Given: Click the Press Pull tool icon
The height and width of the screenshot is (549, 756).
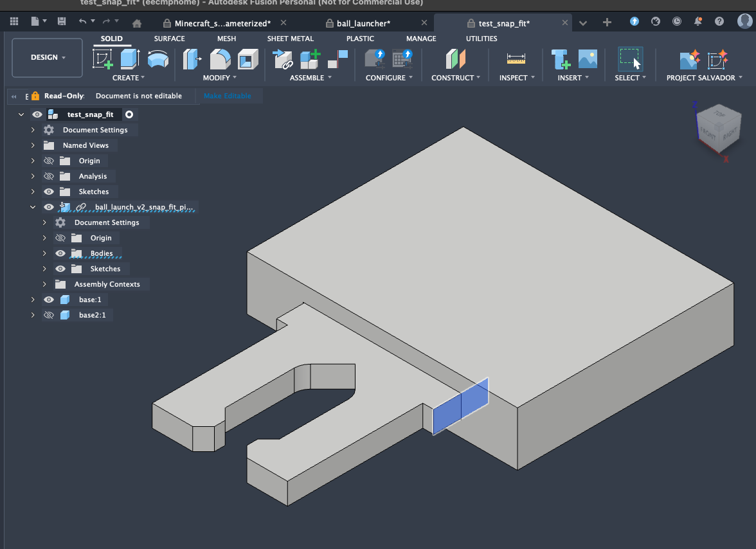Looking at the screenshot, I should [x=192, y=59].
